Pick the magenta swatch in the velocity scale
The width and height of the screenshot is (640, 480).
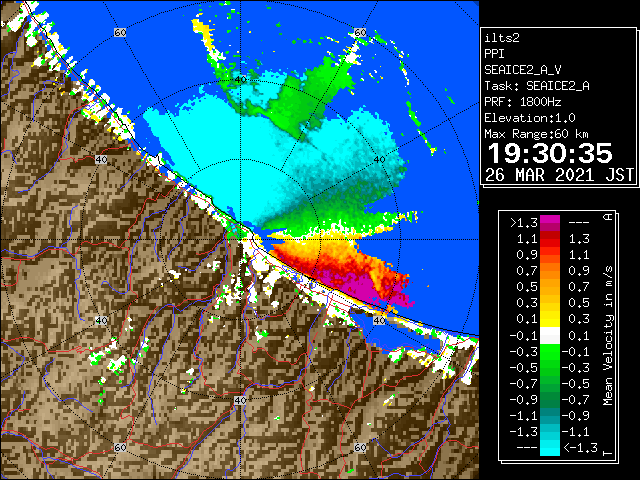tap(550, 220)
